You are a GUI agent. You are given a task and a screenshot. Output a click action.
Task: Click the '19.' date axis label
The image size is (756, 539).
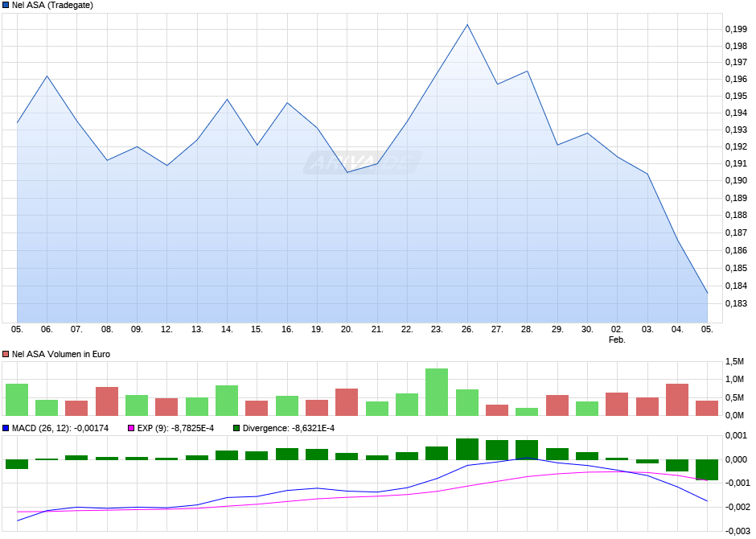click(317, 329)
